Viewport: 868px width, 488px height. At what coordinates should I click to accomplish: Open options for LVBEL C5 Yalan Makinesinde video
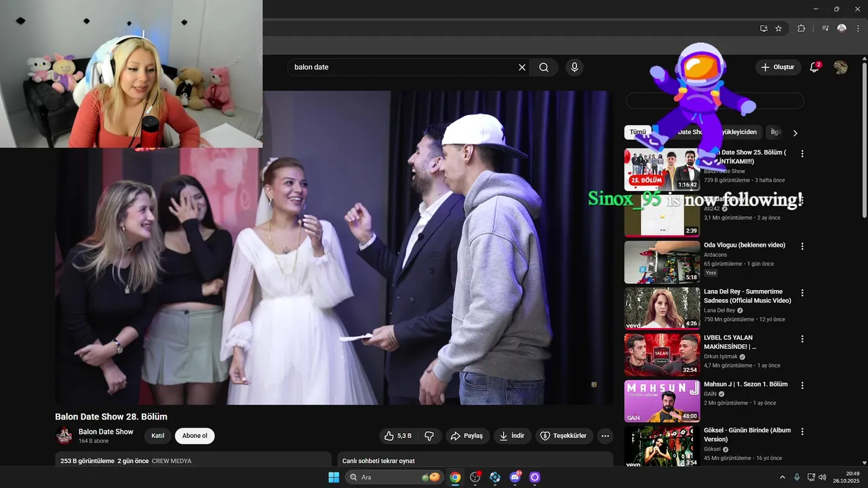click(802, 339)
